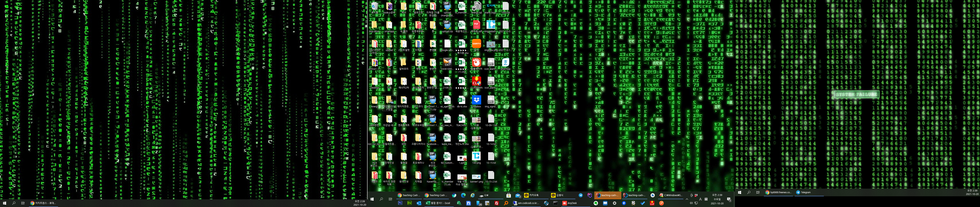The height and width of the screenshot is (207, 980).
Task: Open Evernote from the taskbar
Action: [x=596, y=203]
